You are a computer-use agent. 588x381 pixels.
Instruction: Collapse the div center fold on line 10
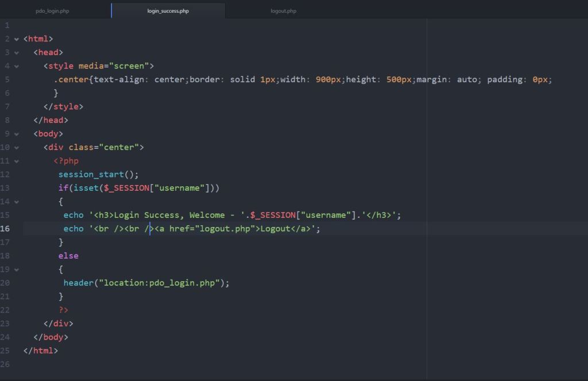click(x=17, y=148)
